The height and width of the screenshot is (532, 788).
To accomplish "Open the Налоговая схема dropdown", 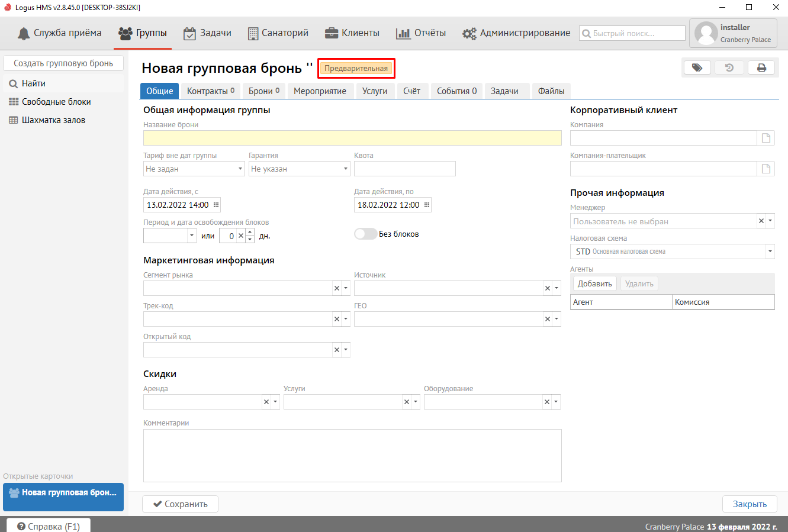I will tap(770, 252).
